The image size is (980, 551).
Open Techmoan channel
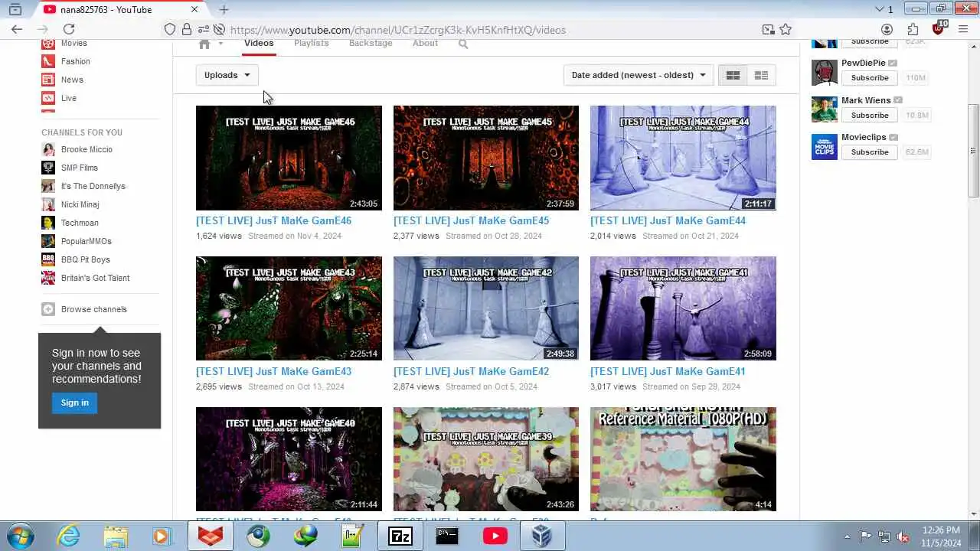(80, 223)
